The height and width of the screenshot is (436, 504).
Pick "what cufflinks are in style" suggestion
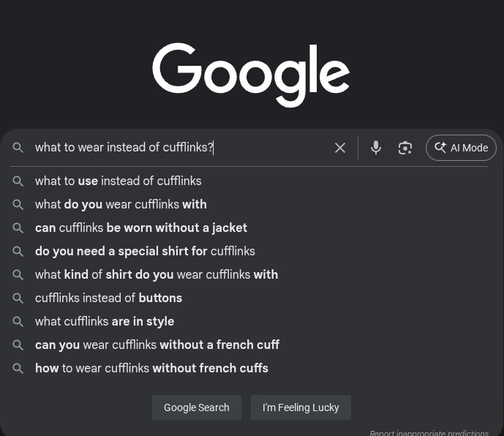click(105, 321)
